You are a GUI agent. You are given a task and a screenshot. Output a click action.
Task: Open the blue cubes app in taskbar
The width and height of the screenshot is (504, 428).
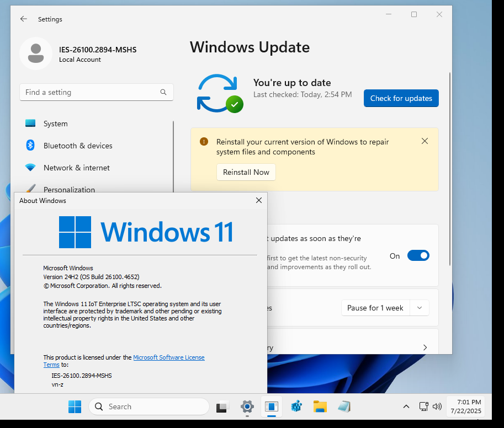pos(296,406)
